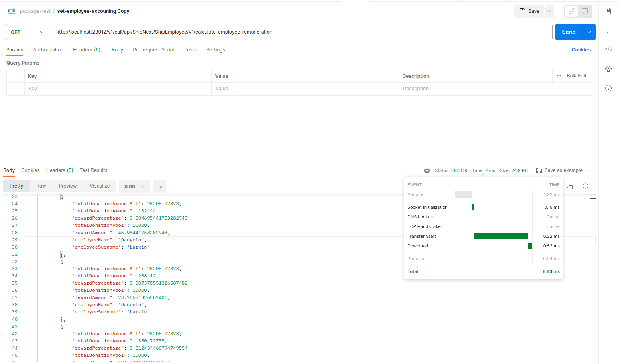Open the Save options dropdown arrow

549,11
